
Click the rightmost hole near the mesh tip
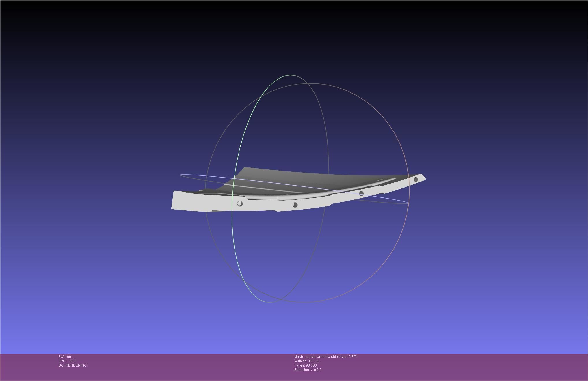coord(416,180)
